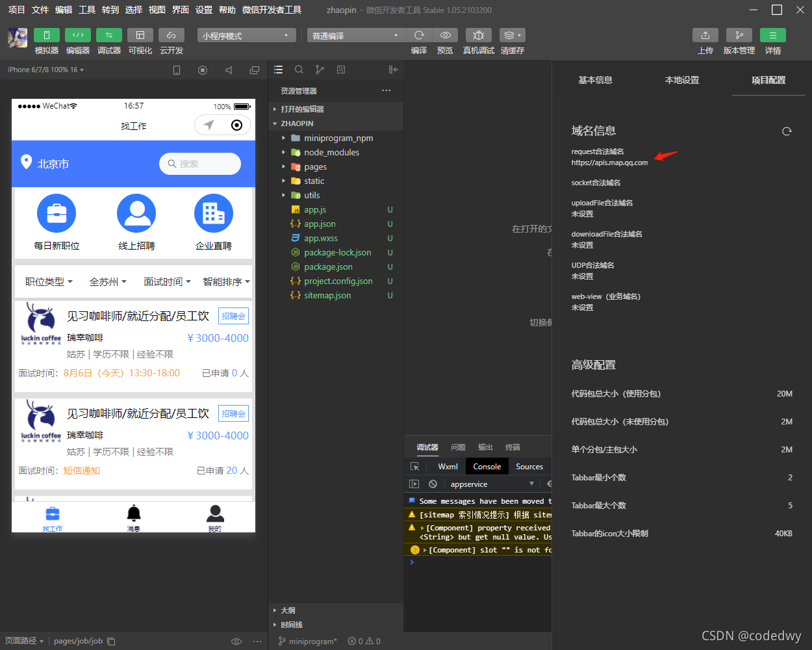Toggle console sidebar icon
The height and width of the screenshot is (650, 812).
(414, 484)
